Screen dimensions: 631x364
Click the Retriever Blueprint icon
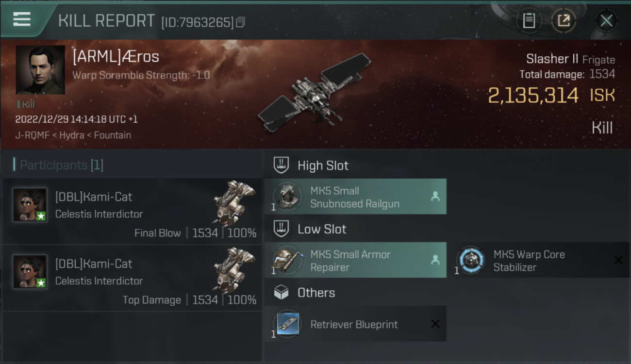coord(287,324)
